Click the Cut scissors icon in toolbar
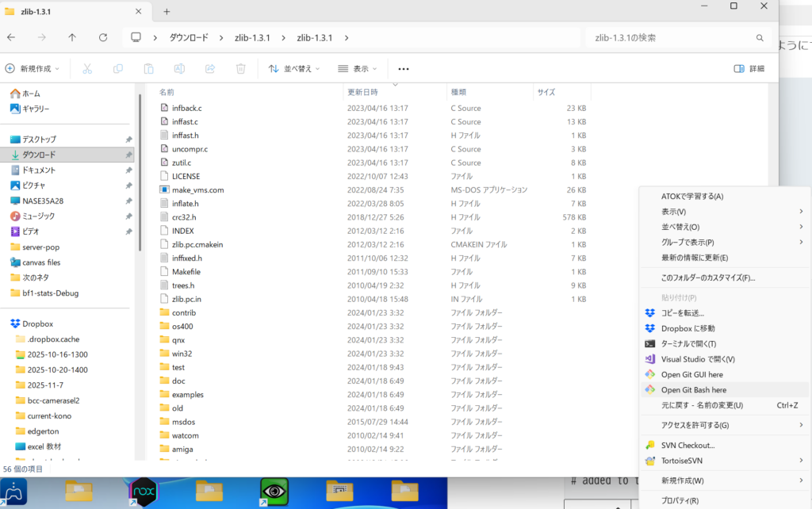This screenshot has width=812, height=509. (88, 69)
